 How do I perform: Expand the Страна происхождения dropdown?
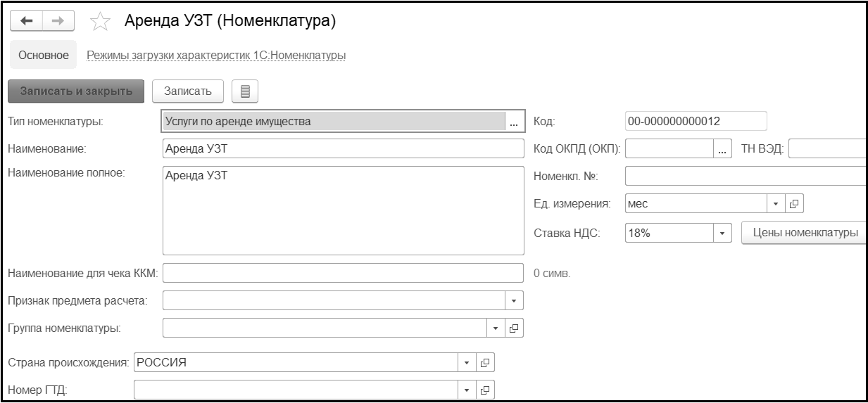tap(467, 363)
